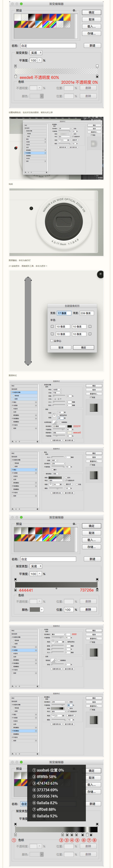113x868 pixels.
Task: Click gray 颜色 swatch in 444441 gradient editor
Action: tap(35, 610)
